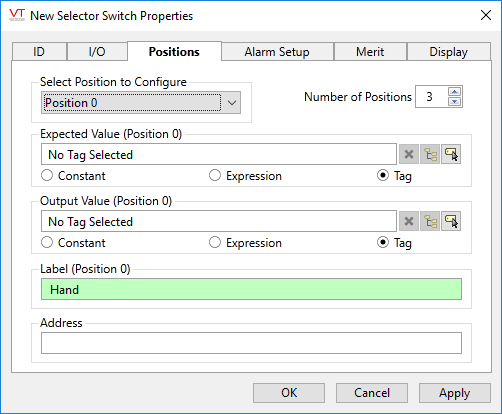Increase the Number of Positions
Screen dimensions: 502x414
(x=455, y=91)
